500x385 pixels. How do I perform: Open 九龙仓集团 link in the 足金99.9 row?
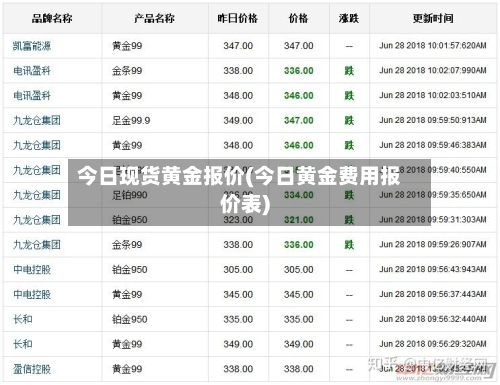[x=37, y=120]
